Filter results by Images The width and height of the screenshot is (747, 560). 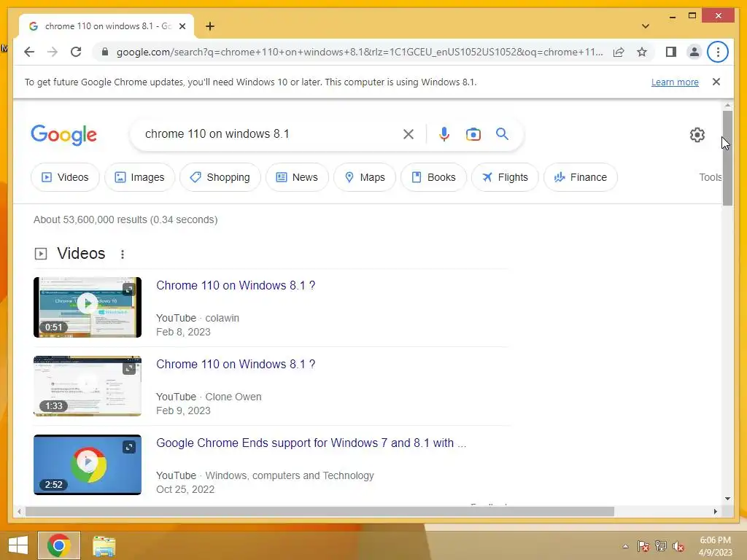pos(139,177)
